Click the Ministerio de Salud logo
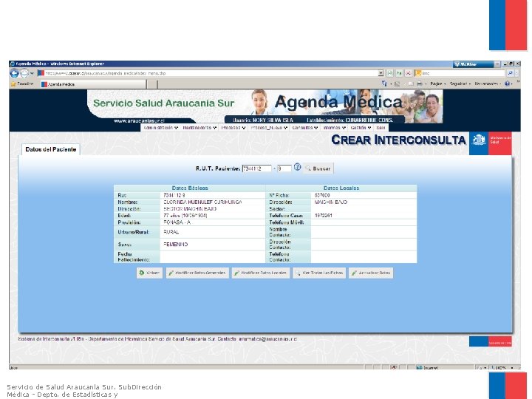The width and height of the screenshot is (532, 399). (x=491, y=143)
